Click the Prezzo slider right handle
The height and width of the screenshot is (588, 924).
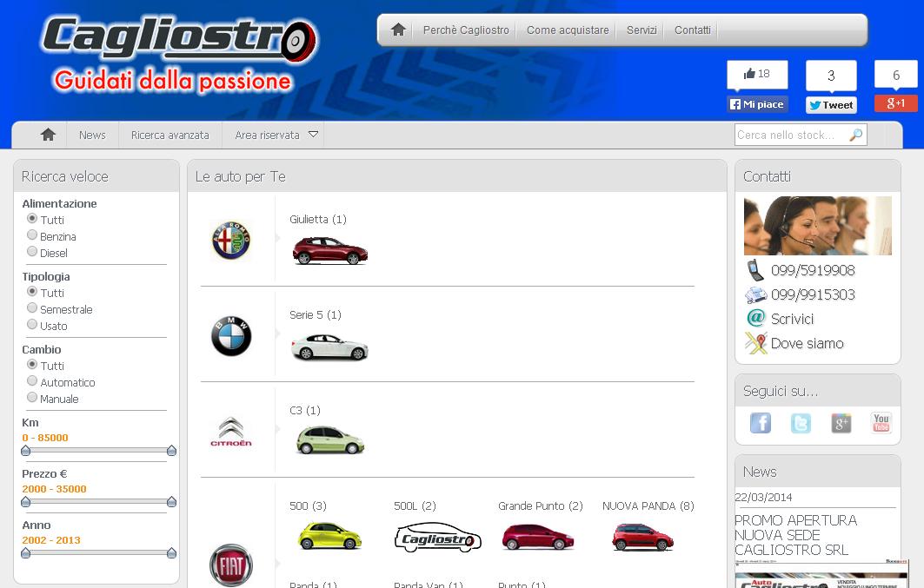(x=171, y=502)
